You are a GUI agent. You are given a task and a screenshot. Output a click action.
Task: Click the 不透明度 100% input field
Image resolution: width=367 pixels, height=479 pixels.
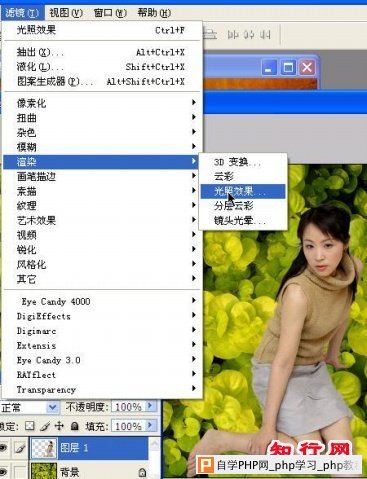click(128, 407)
